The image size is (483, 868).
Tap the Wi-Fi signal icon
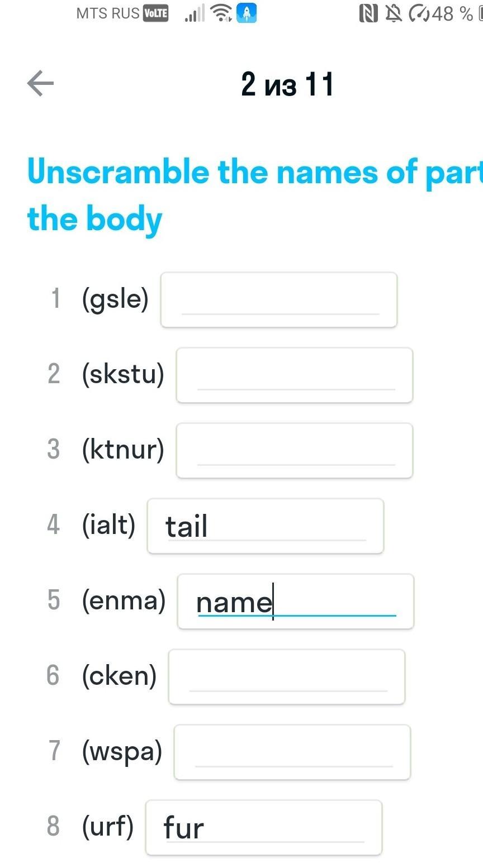tap(222, 13)
